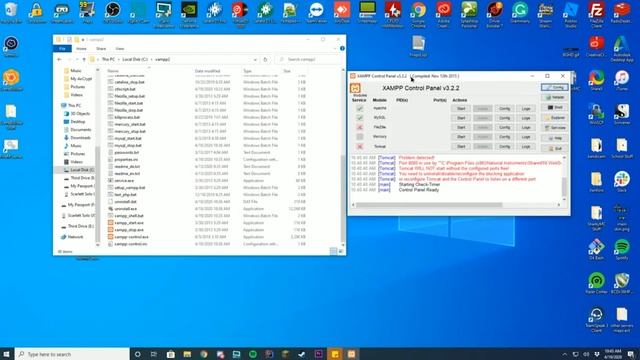The image size is (640, 360).
Task: Open FileZilla Client desktop shortcut
Action: [x=596, y=13]
